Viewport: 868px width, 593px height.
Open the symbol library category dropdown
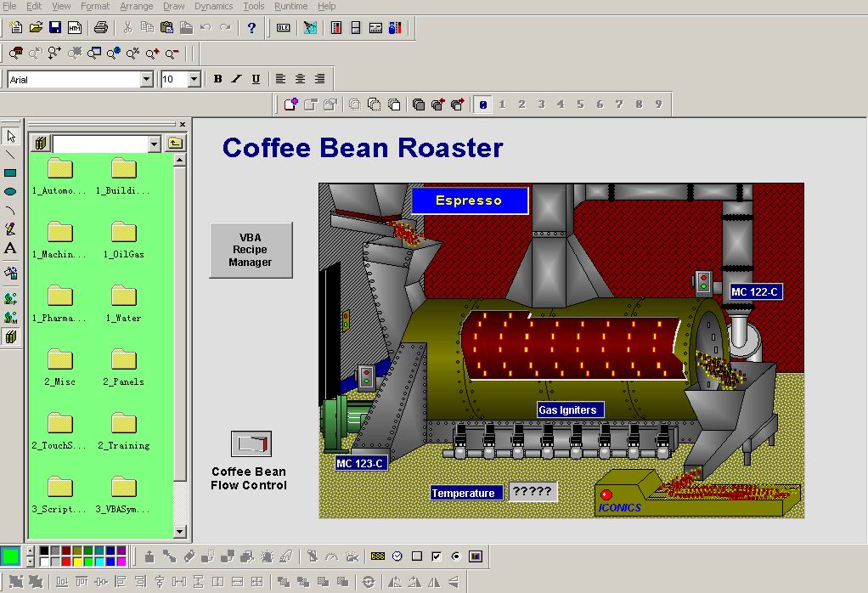(x=154, y=144)
